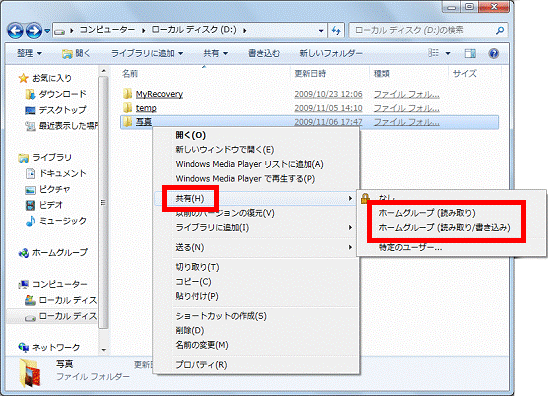The image size is (548, 396).
Task: Choose 新しいウィンドウで開く(E) in context menu
Action: click(x=257, y=150)
